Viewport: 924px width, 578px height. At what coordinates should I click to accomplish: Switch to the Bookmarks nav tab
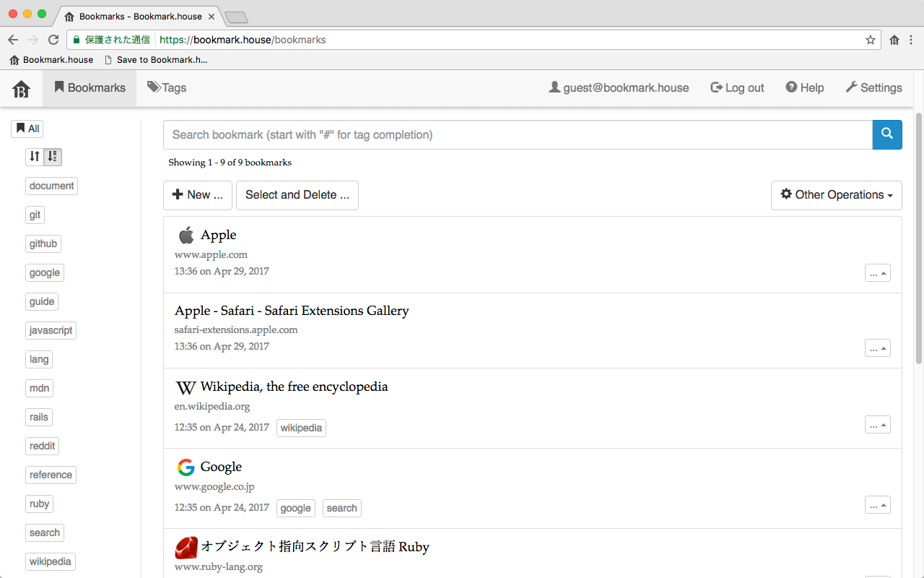tap(90, 88)
